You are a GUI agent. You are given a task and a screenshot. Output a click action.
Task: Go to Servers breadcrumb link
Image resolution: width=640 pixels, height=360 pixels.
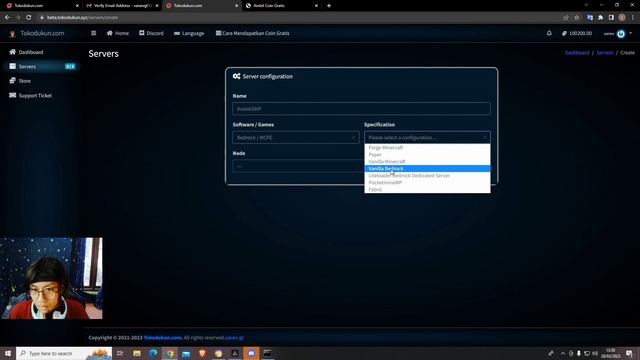click(x=605, y=53)
